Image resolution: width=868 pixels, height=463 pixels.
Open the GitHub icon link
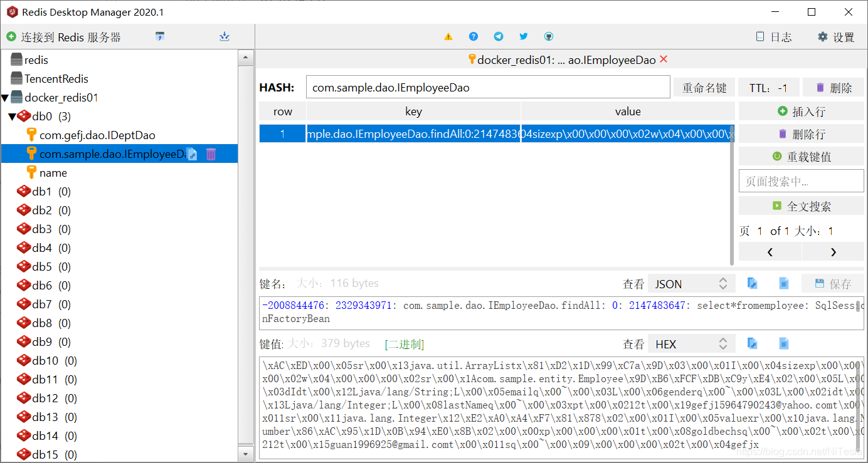coord(549,37)
